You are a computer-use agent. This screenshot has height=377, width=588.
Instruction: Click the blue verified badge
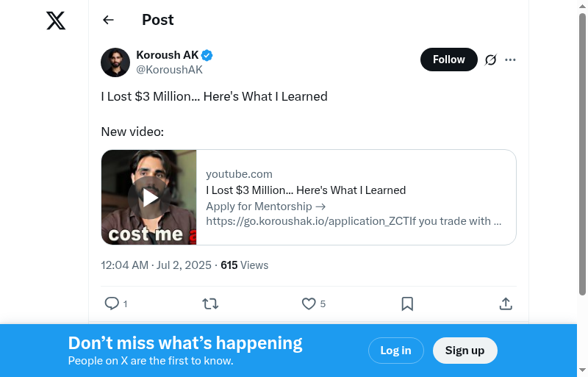click(x=208, y=55)
